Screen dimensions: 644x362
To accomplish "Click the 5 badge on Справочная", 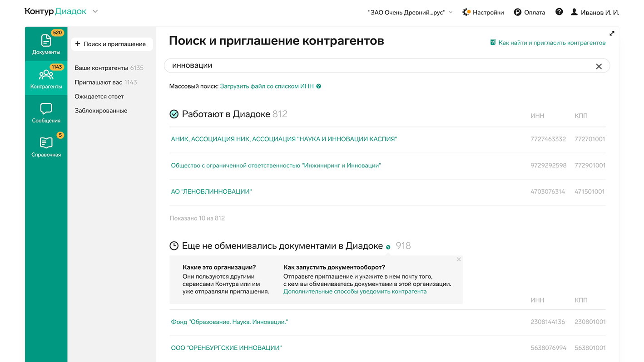I will point(60,135).
